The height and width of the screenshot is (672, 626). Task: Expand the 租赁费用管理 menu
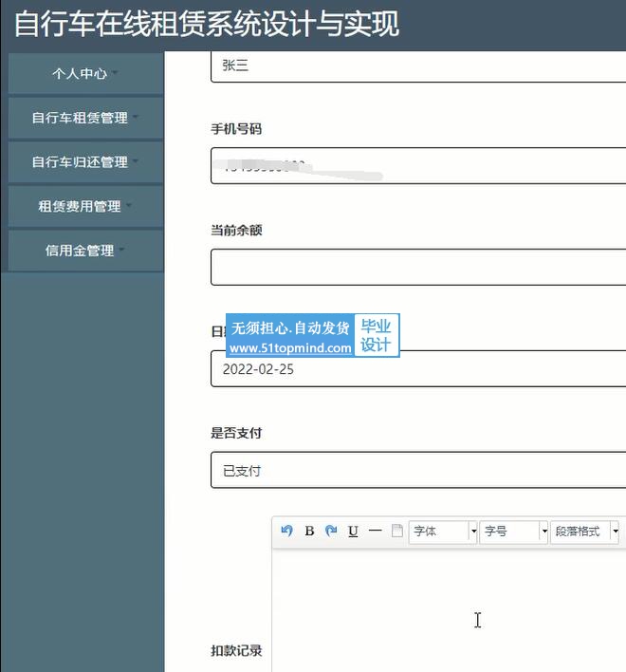point(85,206)
